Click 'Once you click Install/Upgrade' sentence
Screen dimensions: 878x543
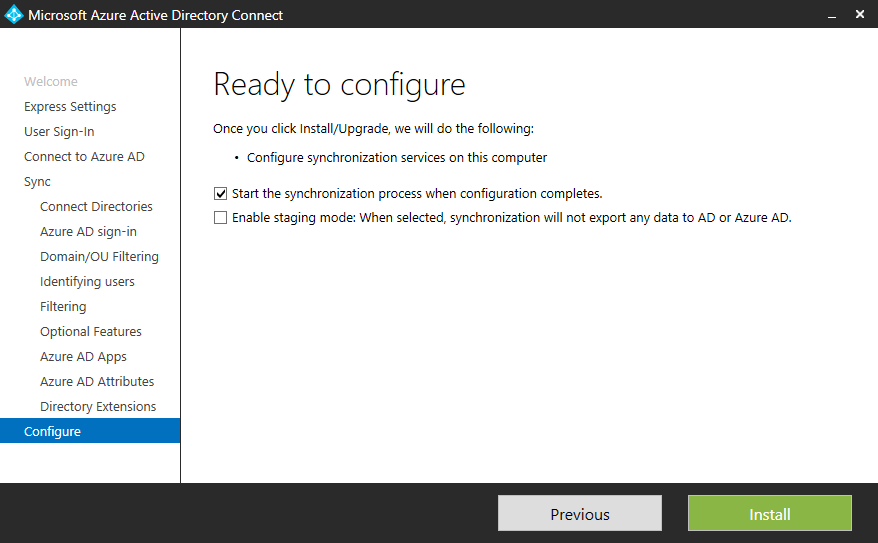(x=373, y=129)
